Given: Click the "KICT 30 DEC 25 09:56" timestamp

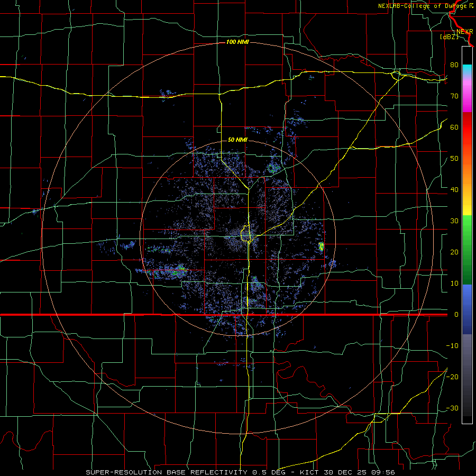Looking at the screenshot, I should coord(347,472).
